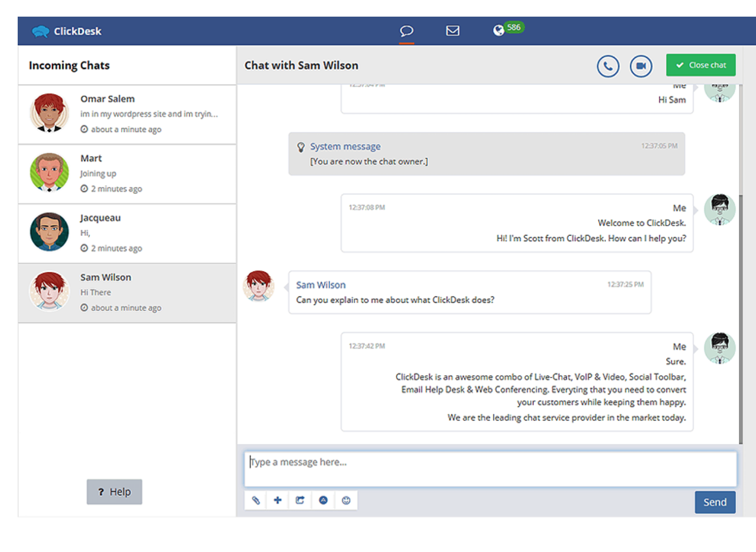Open the chats tab speech bubble icon
The image size is (756, 552).
pos(407,31)
